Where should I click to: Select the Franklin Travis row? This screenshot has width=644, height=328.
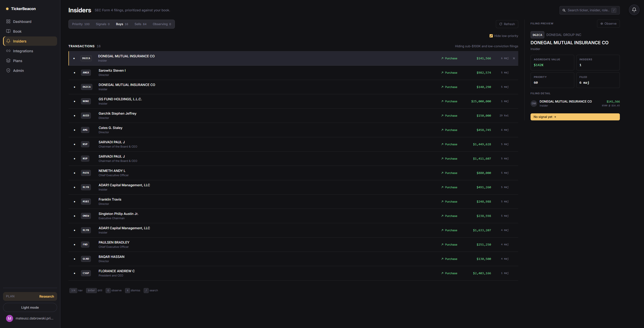pos(293,202)
